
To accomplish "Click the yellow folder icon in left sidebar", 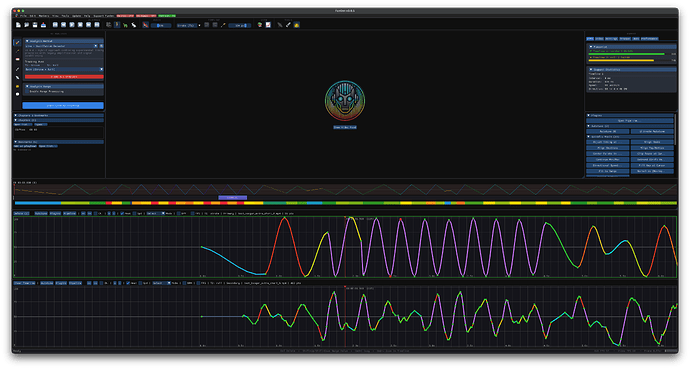I will click(x=18, y=86).
